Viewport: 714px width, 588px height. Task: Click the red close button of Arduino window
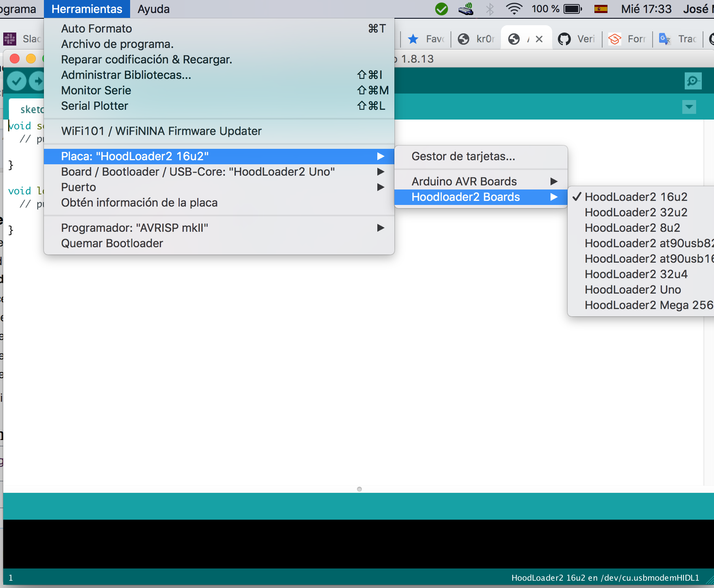[15, 59]
